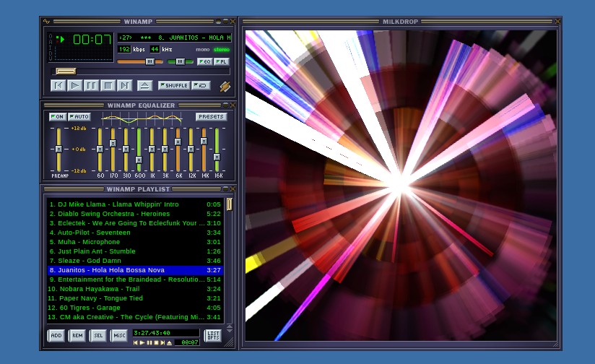Click the volume slider
This screenshot has width=595, height=364.
pos(140,61)
